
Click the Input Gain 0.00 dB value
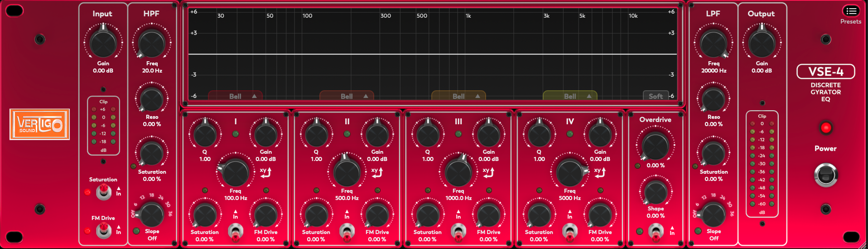coord(103,71)
